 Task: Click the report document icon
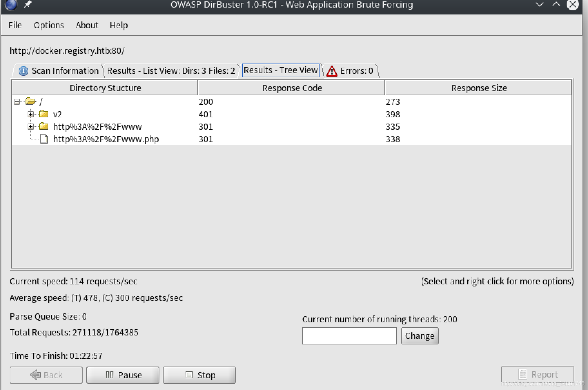coord(523,374)
